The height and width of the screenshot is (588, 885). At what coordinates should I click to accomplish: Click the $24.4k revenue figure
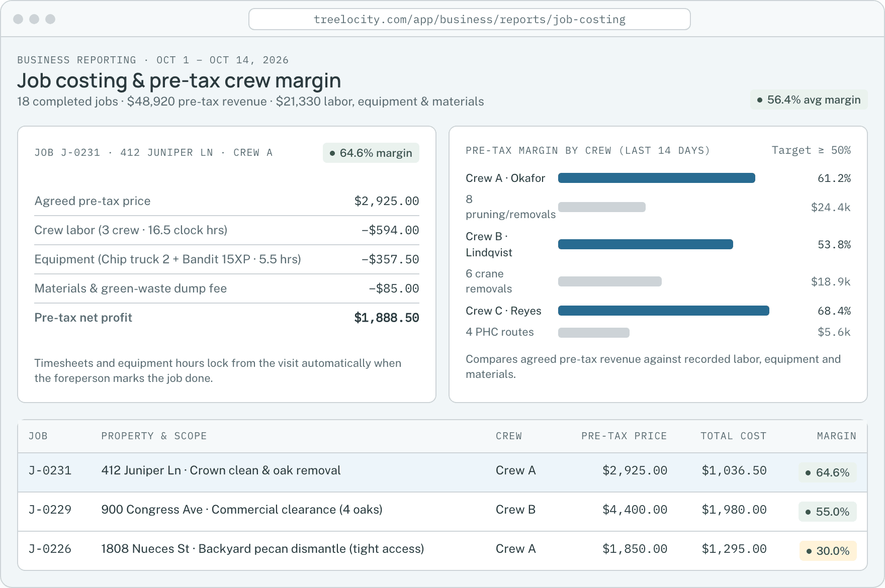pos(830,207)
